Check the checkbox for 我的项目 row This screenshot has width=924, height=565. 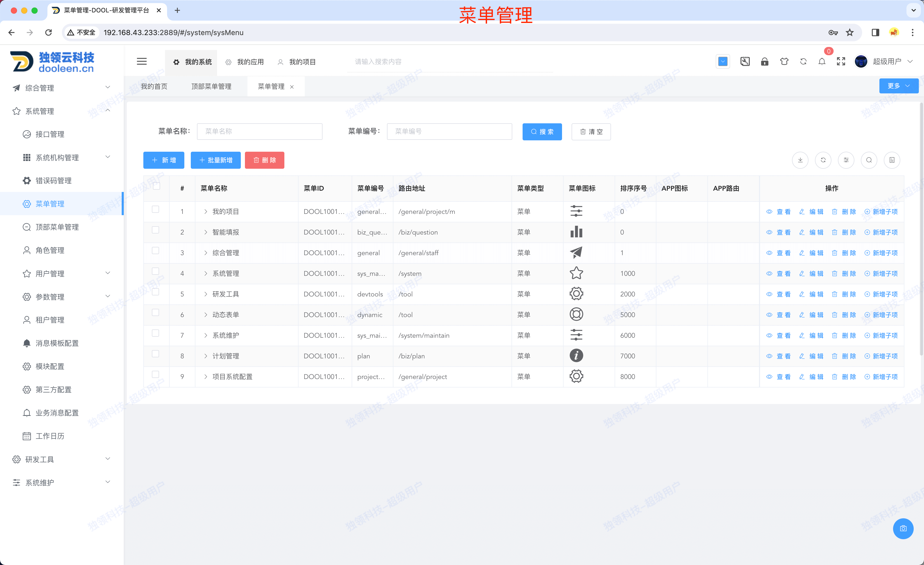point(155,209)
